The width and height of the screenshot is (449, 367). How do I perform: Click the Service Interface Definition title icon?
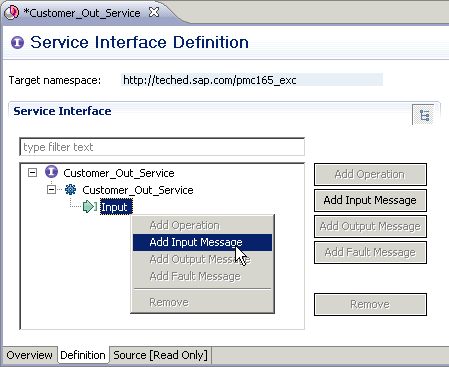point(17,42)
